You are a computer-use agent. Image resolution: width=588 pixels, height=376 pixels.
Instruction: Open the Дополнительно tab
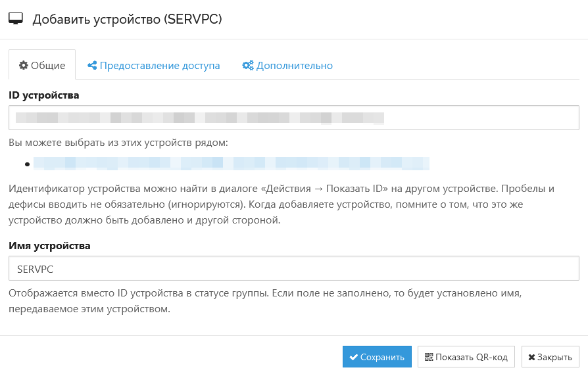[287, 65]
